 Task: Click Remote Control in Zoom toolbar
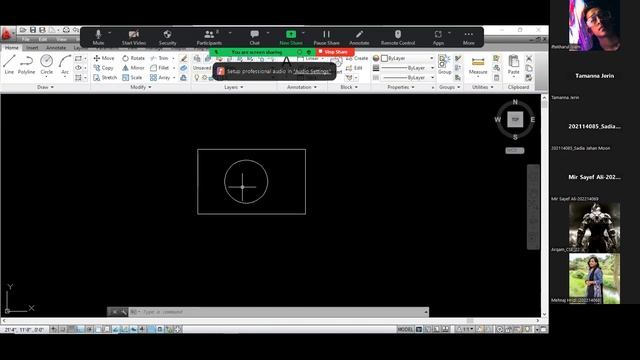click(x=398, y=37)
